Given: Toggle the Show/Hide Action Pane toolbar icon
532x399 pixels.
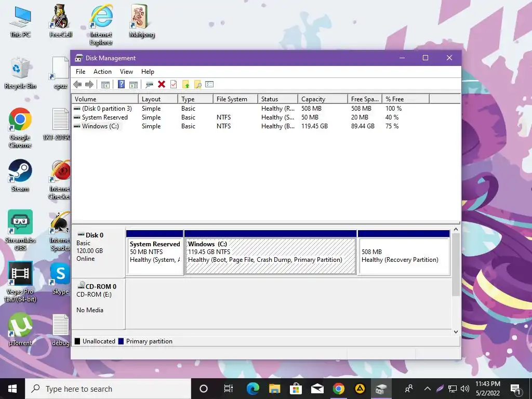Looking at the screenshot, I should click(134, 85).
